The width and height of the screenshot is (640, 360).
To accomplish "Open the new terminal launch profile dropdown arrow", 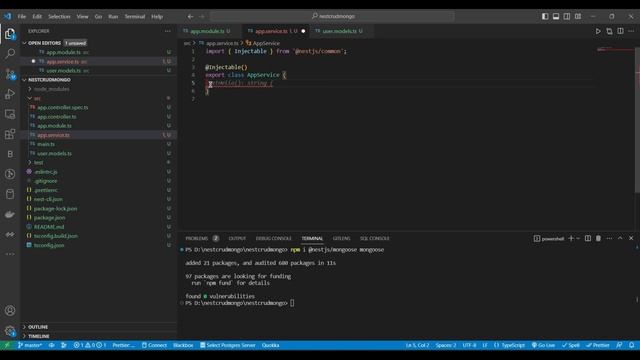I will click(x=578, y=238).
